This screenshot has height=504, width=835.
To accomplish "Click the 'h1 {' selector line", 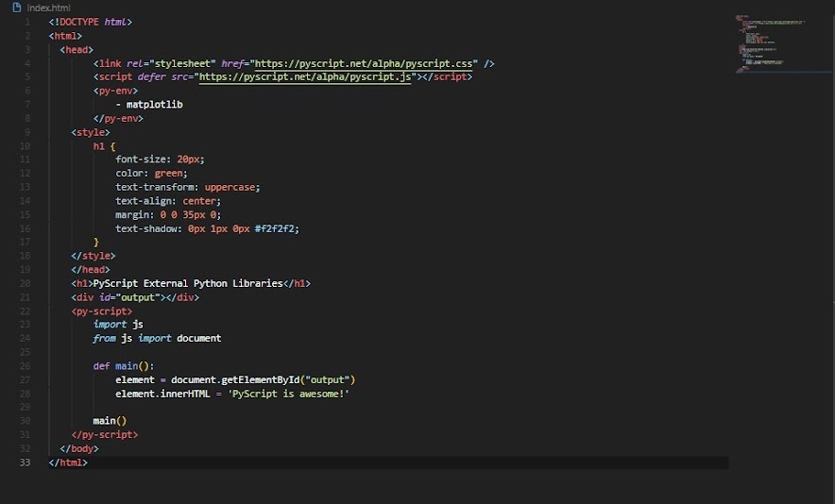I will click(x=104, y=146).
